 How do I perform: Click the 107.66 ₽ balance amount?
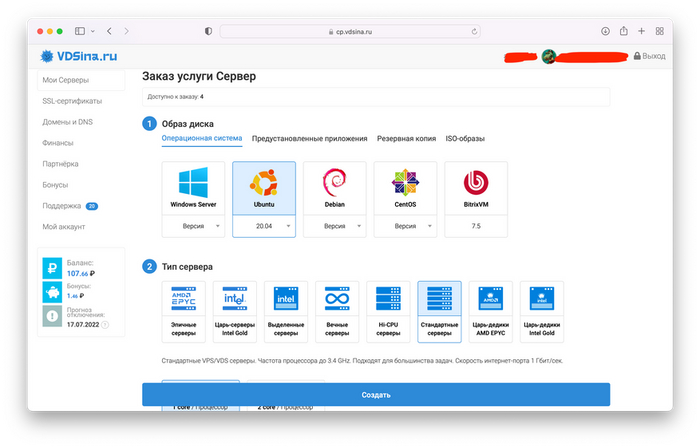(81, 273)
